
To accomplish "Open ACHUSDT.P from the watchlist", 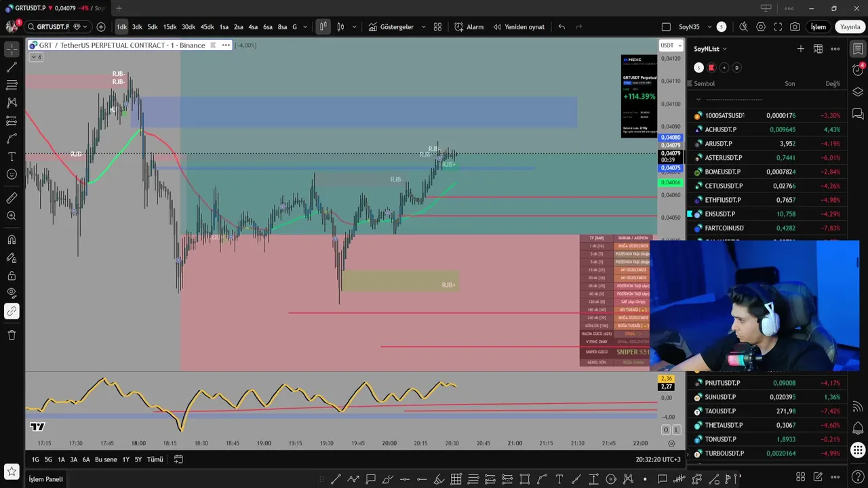I will pos(766,129).
